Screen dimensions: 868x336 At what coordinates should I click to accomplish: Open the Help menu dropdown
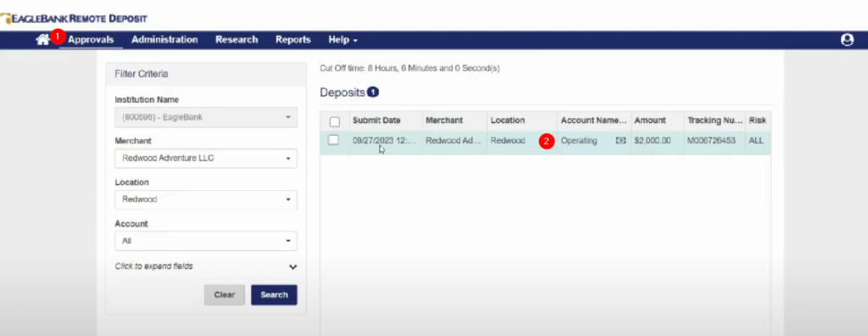(342, 40)
